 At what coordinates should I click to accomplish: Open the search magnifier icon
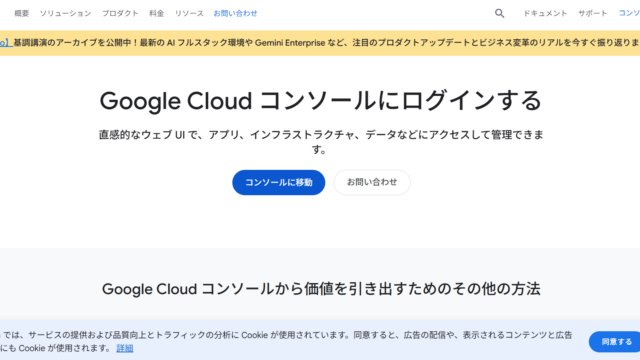(500, 13)
